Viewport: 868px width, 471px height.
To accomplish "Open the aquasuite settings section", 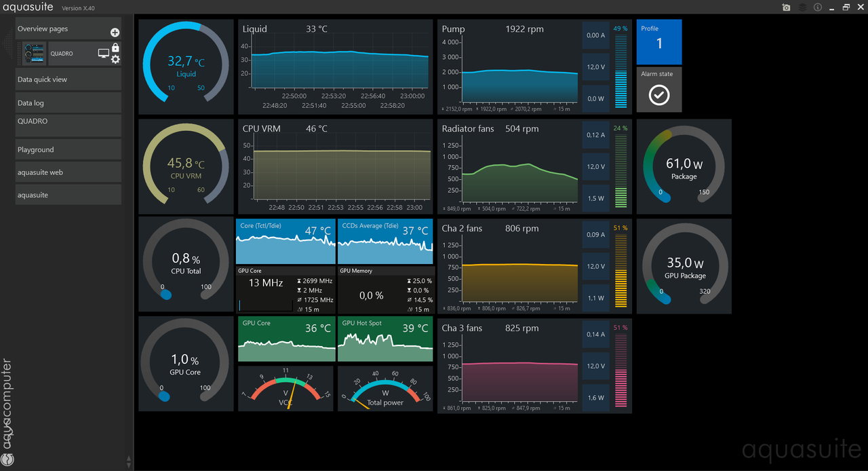I will (x=68, y=195).
